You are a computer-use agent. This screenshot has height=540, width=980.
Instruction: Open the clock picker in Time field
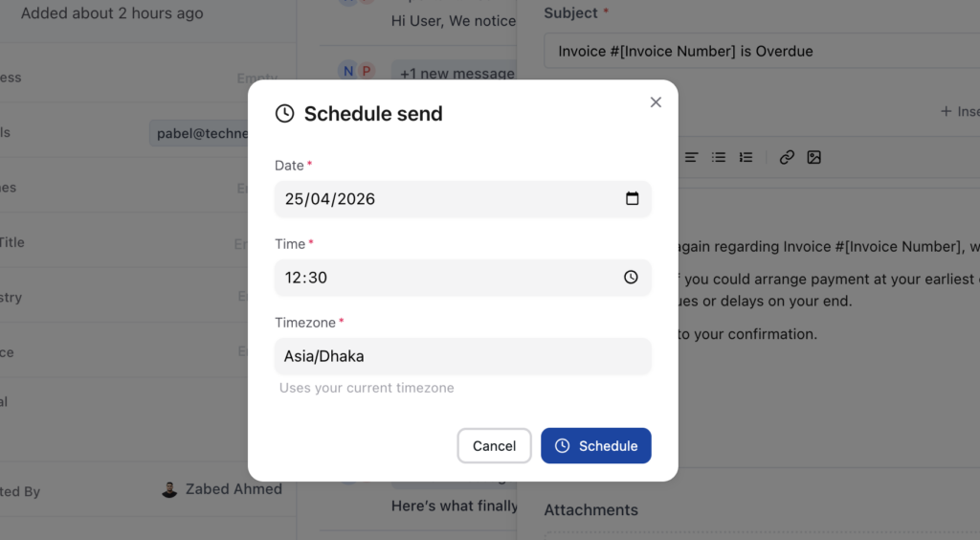631,278
